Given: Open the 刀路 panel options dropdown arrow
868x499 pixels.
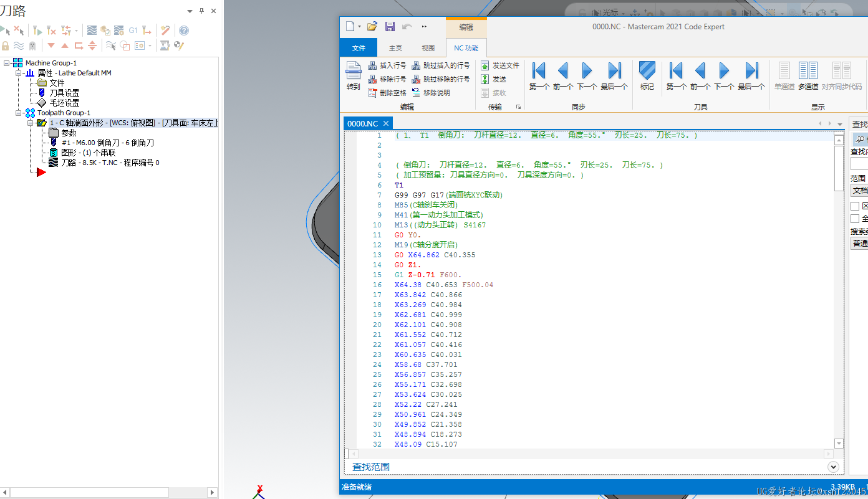Looking at the screenshot, I should [x=190, y=11].
